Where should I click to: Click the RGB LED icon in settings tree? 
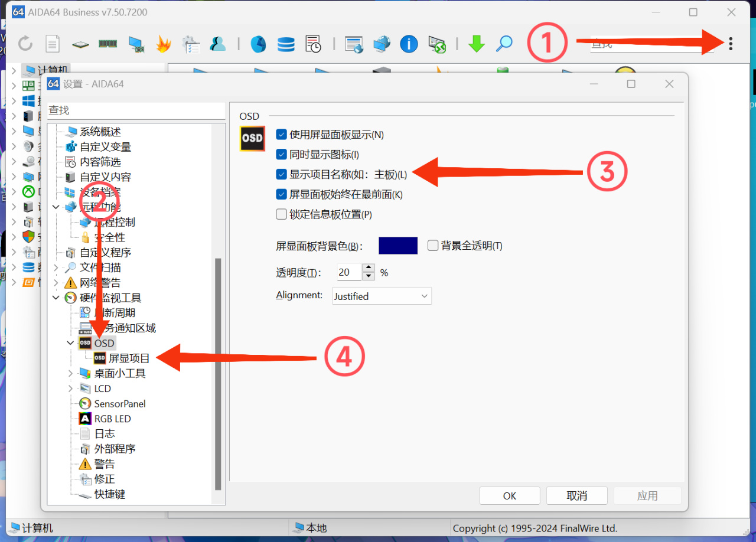coord(85,419)
